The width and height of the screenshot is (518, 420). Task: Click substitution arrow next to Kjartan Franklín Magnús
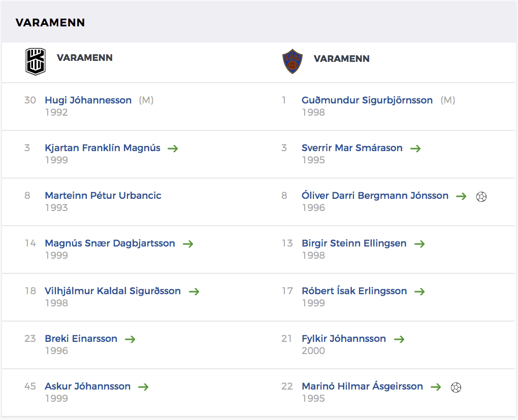point(173,149)
